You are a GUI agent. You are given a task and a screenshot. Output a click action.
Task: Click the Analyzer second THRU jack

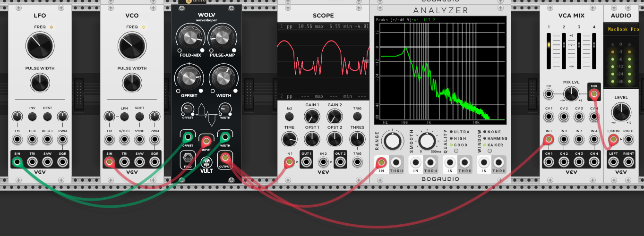tap(430, 162)
